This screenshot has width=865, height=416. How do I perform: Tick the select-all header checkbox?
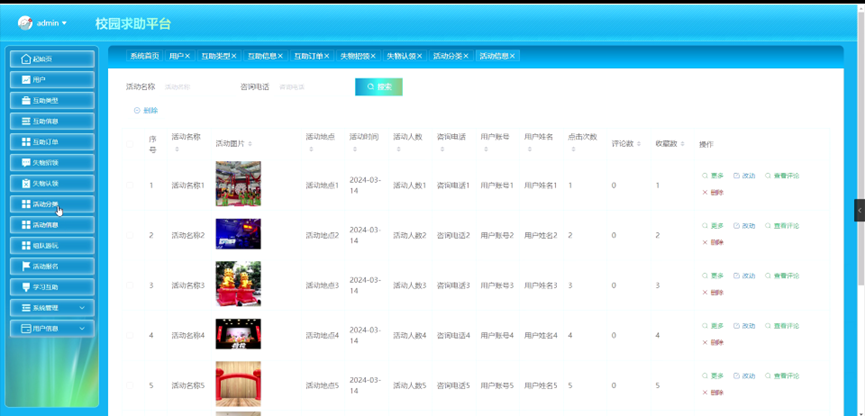pos(130,144)
